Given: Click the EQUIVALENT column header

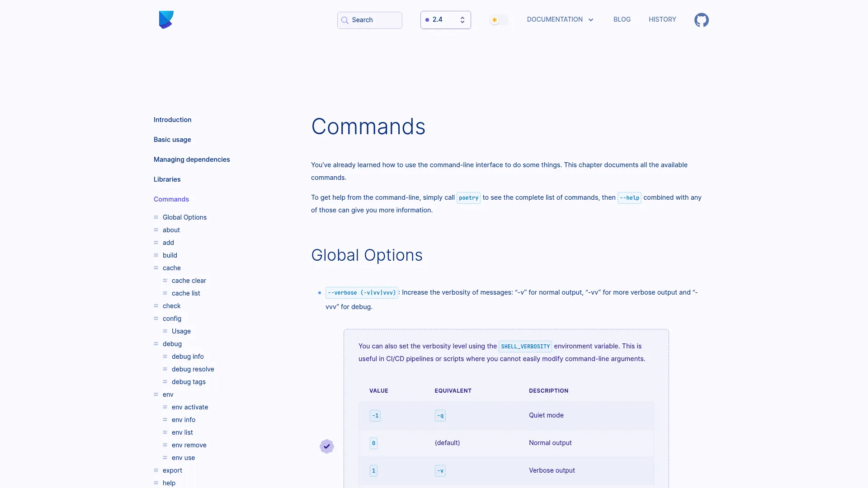Looking at the screenshot, I should click(453, 391).
